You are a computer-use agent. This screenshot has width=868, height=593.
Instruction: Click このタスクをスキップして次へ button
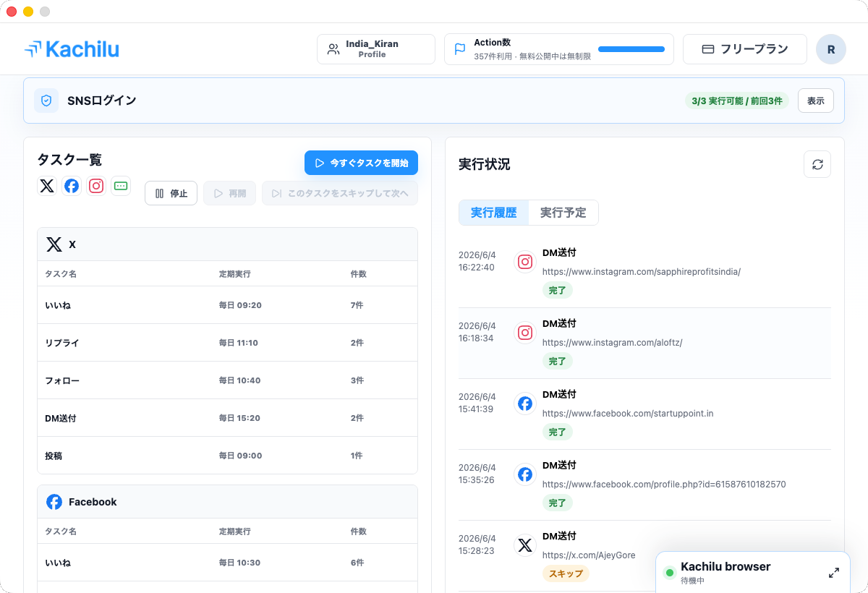tap(340, 193)
